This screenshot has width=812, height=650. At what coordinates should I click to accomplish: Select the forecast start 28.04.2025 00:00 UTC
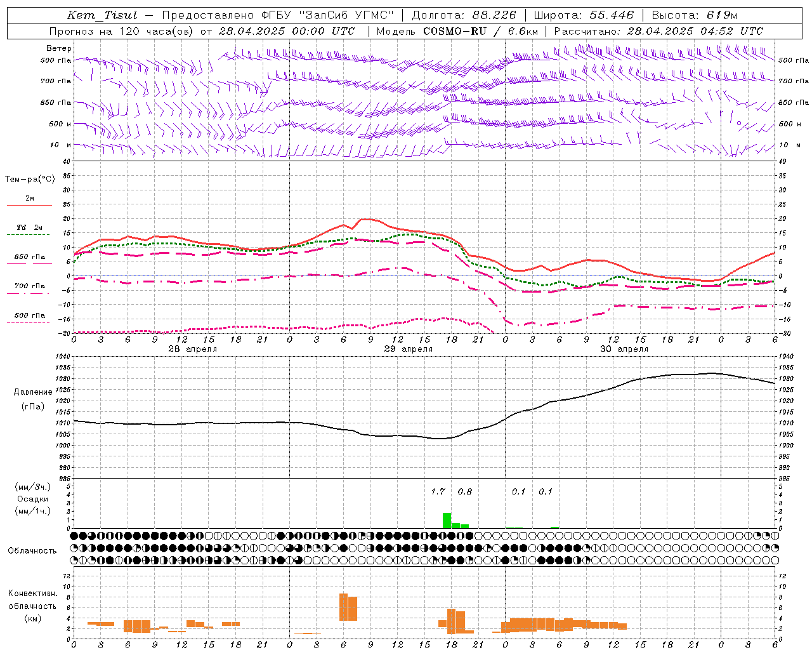click(286, 31)
